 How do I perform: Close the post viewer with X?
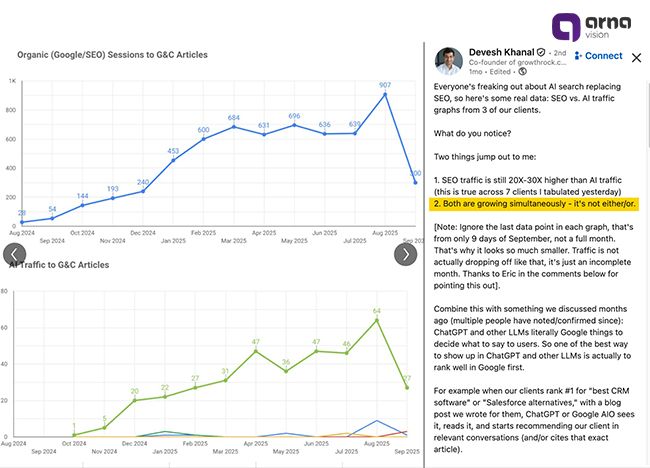[636, 57]
